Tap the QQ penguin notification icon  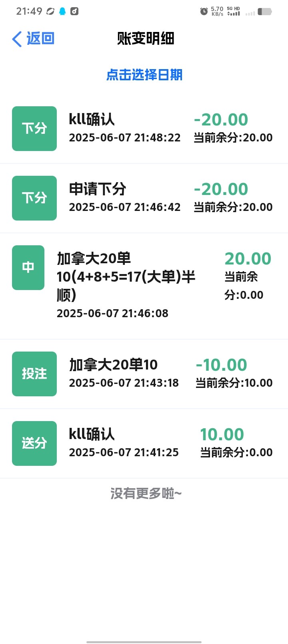[x=62, y=12]
